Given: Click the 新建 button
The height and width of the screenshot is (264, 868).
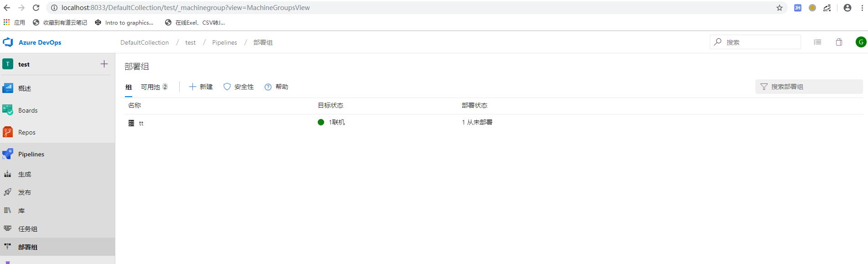Looking at the screenshot, I should click(x=201, y=87).
